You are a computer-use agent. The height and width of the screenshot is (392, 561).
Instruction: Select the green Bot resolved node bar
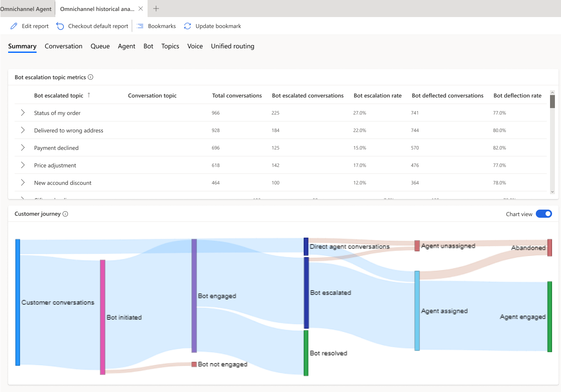pyautogui.click(x=306, y=353)
